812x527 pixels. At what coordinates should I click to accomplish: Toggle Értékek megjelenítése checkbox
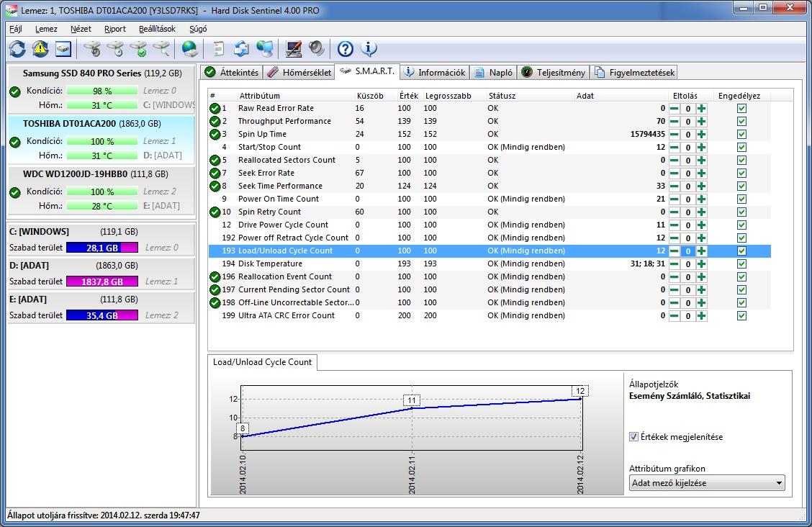point(633,436)
